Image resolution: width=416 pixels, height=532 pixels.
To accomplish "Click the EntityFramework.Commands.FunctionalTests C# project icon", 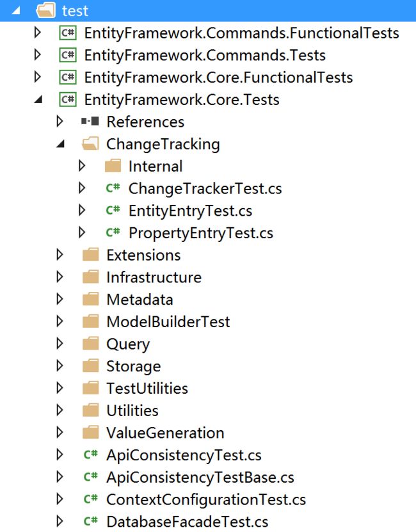I will pos(68,33).
